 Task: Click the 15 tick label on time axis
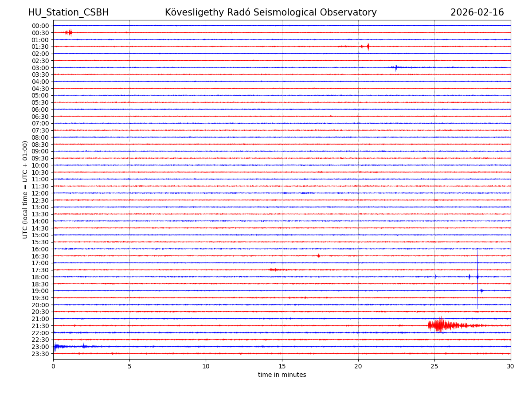click(x=282, y=366)
